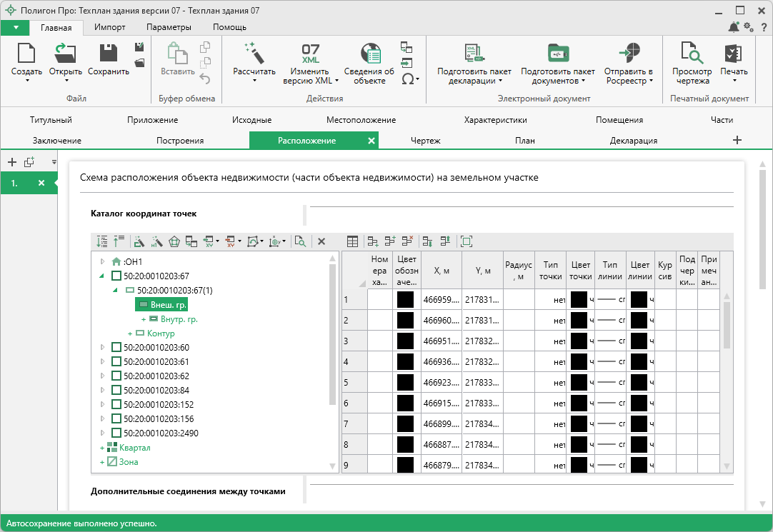Click the delete X icon in catalog toolbar
Viewport: 773px width, 532px height.
321,242
